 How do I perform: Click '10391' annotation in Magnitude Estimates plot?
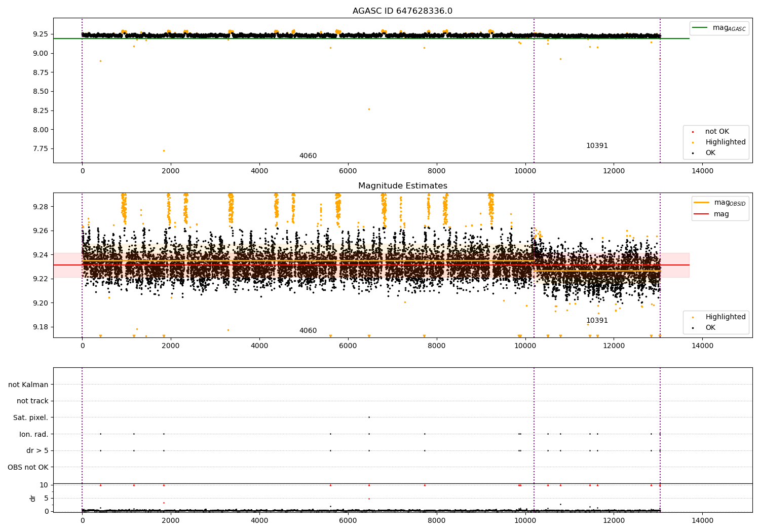[x=597, y=321]
